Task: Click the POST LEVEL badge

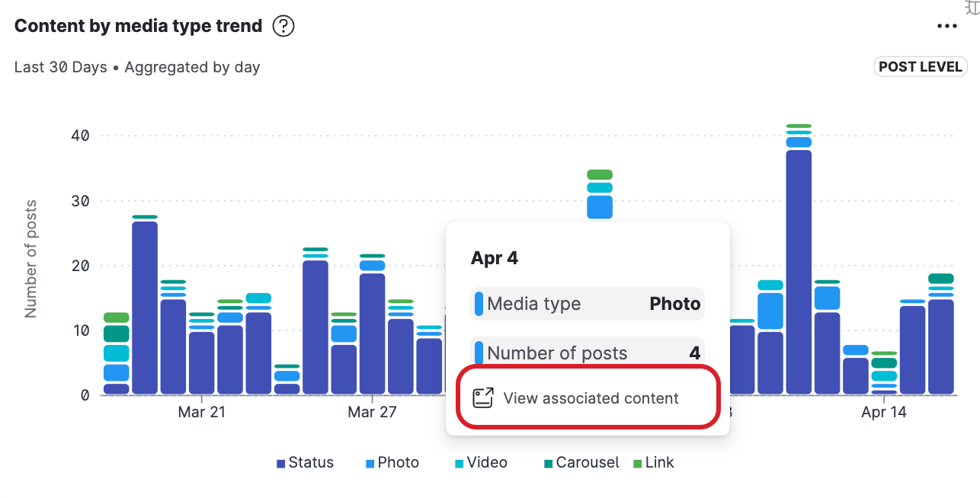Action: [x=920, y=66]
